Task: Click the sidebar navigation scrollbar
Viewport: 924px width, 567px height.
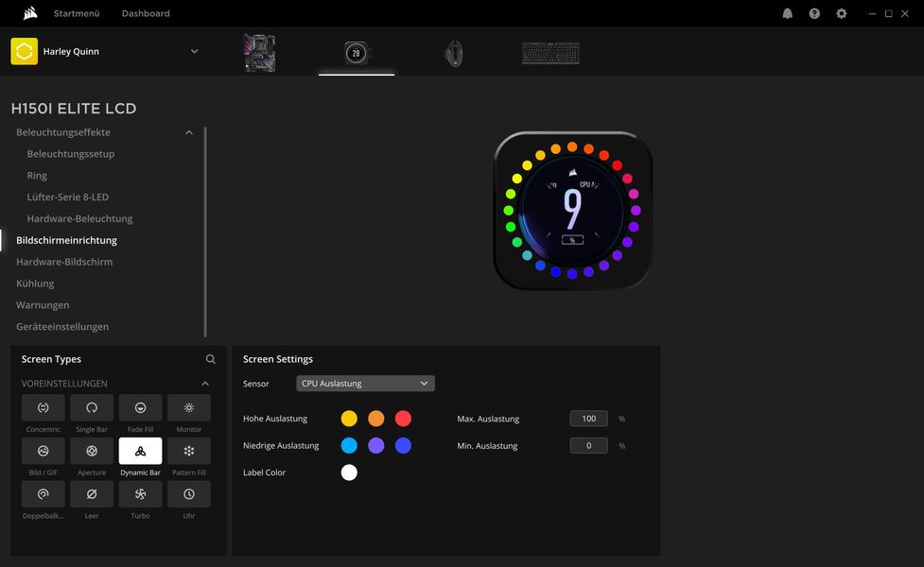Action: point(205,232)
